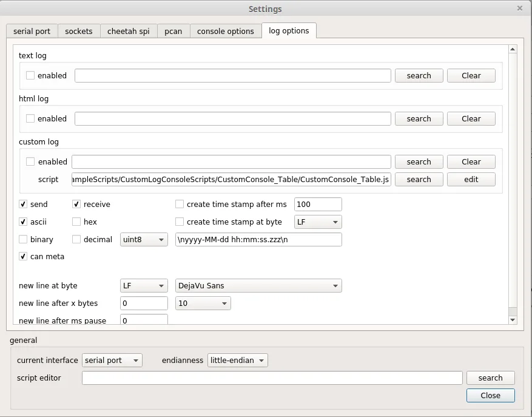
Task: Go to the pcan tab
Action: click(x=173, y=31)
